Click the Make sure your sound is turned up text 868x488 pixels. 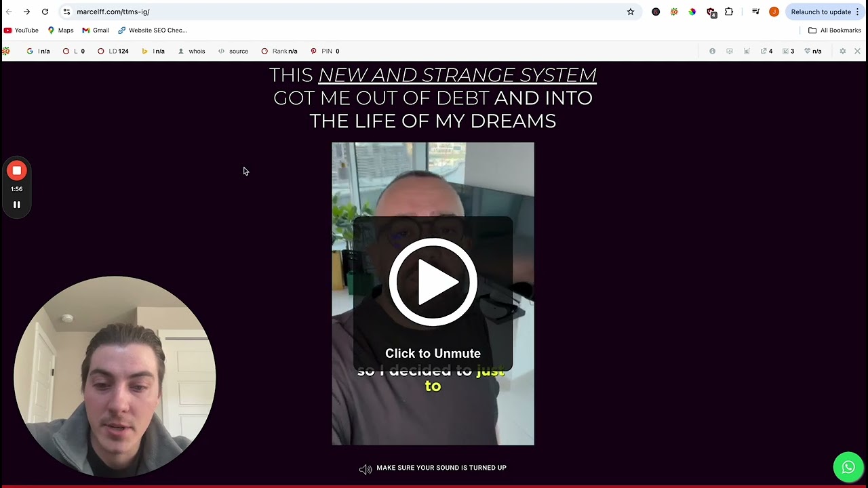click(441, 468)
